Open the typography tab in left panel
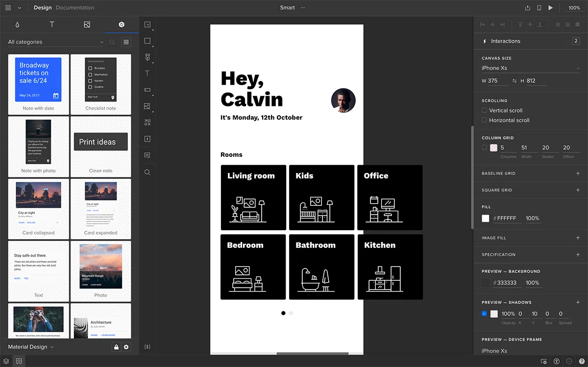 click(52, 24)
